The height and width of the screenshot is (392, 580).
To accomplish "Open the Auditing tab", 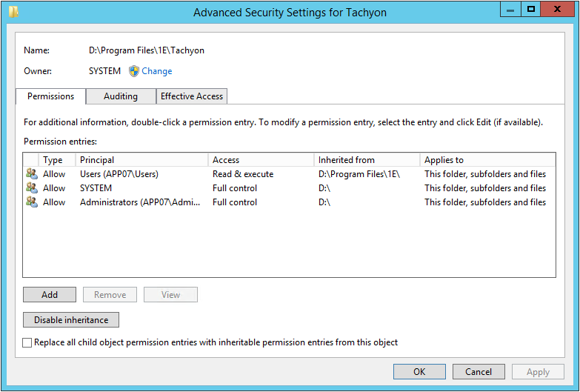I will pos(121,96).
